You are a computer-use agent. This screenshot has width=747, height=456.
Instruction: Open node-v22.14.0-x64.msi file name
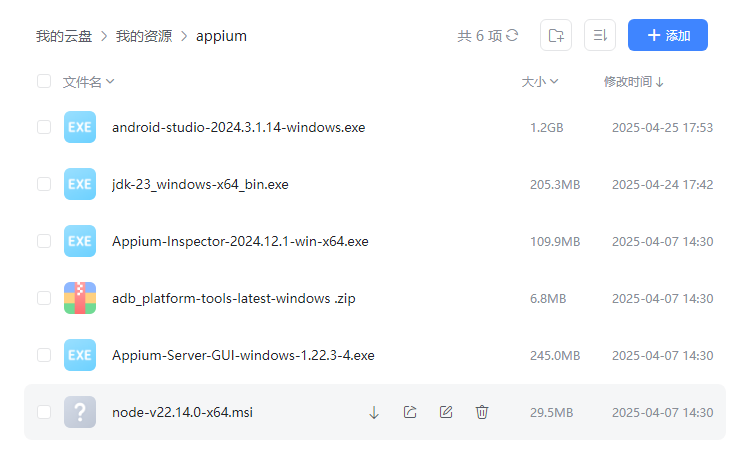[x=182, y=412]
